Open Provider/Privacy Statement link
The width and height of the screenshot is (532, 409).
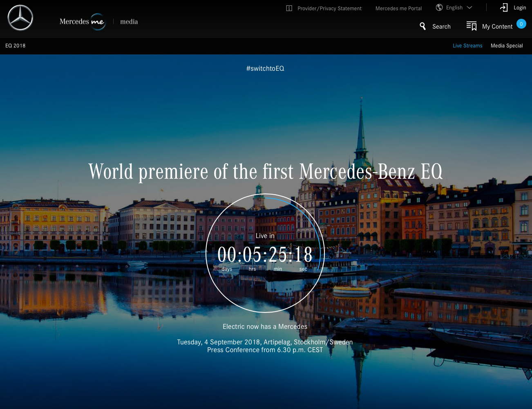point(329,8)
